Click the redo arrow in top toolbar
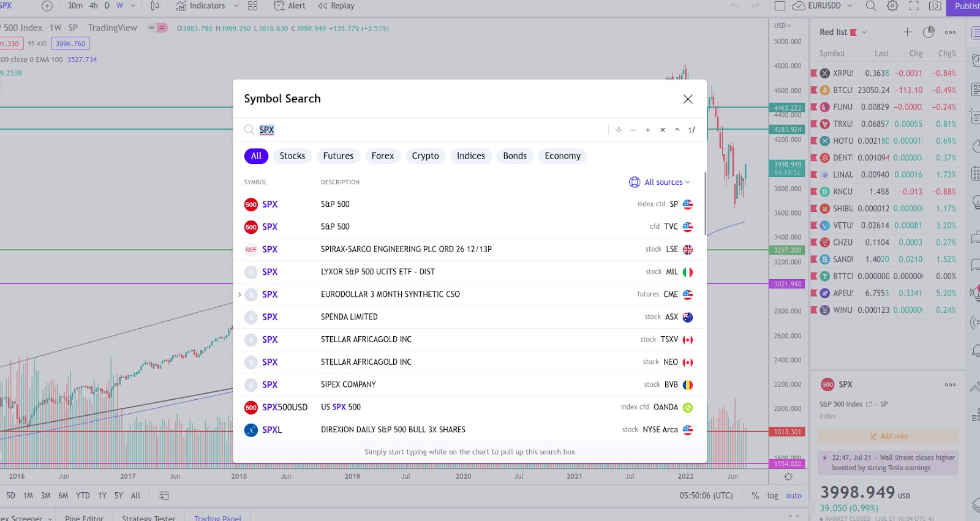 pos(756,6)
